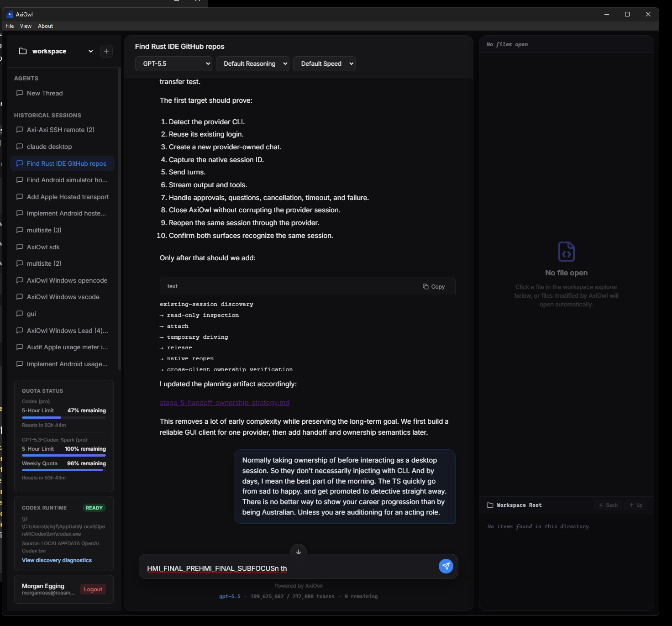Open the About menu
The image size is (672, 626).
point(45,26)
